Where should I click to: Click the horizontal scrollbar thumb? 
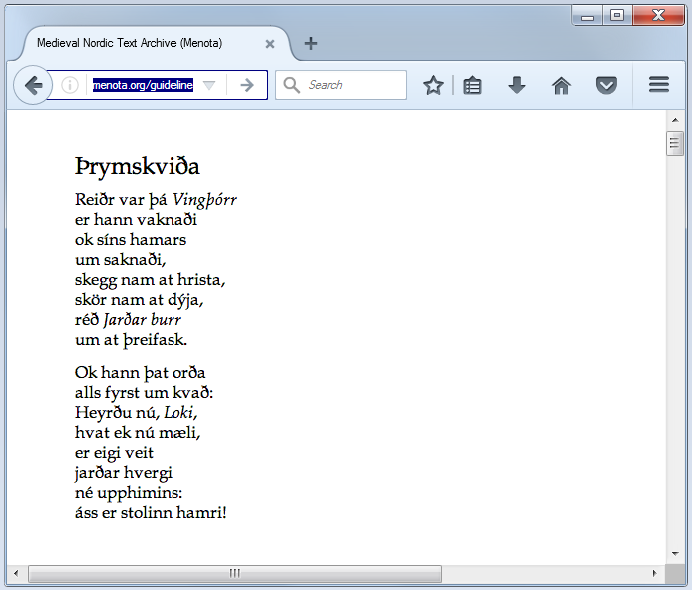[x=235, y=574]
